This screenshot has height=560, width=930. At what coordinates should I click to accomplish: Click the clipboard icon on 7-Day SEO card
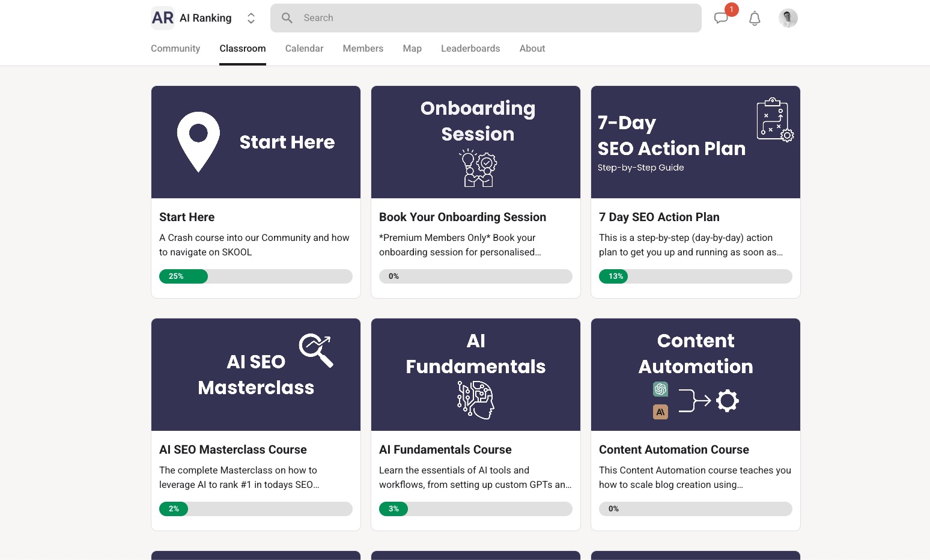pyautogui.click(x=774, y=119)
